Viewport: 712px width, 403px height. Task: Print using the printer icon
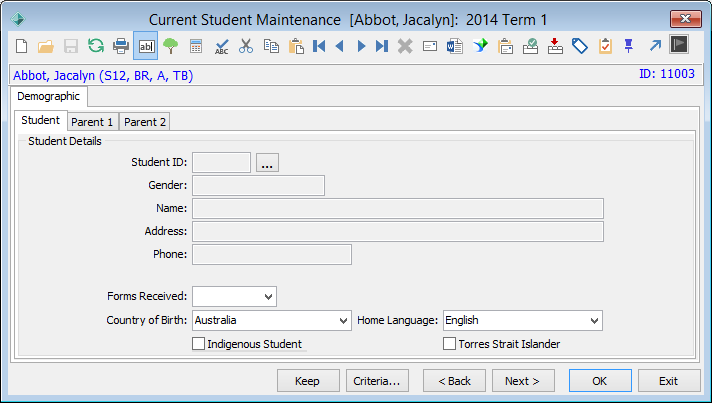coord(121,46)
